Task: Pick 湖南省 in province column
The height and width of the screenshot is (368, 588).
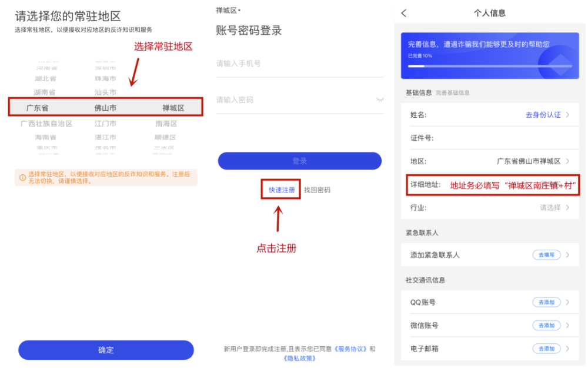Action: [x=45, y=92]
